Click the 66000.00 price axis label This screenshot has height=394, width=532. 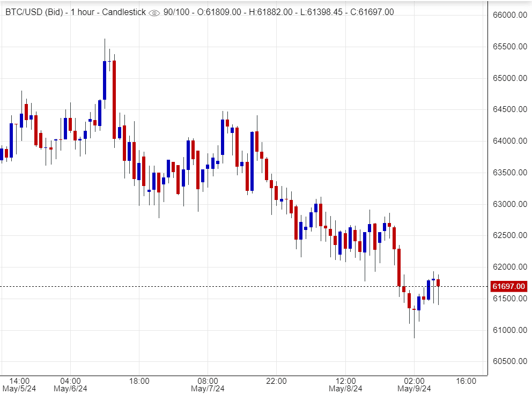(509, 15)
